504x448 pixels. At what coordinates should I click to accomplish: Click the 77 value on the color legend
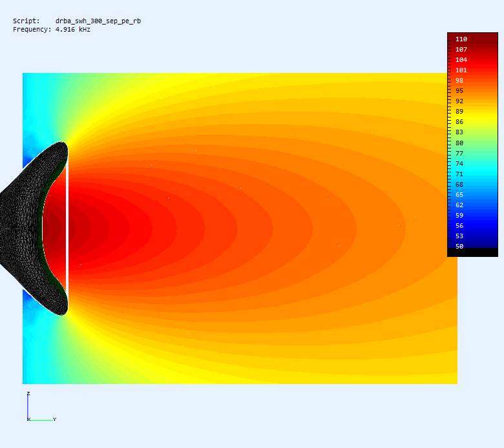(x=459, y=153)
